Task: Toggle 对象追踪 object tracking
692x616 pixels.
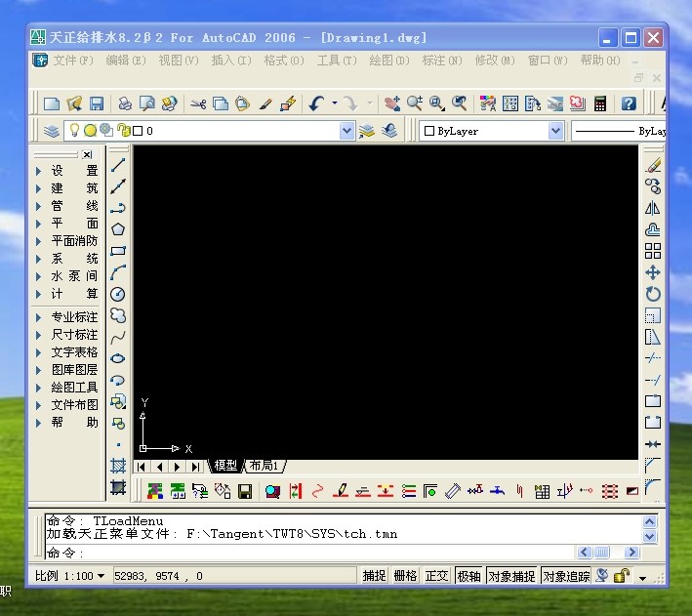Action: (x=566, y=576)
